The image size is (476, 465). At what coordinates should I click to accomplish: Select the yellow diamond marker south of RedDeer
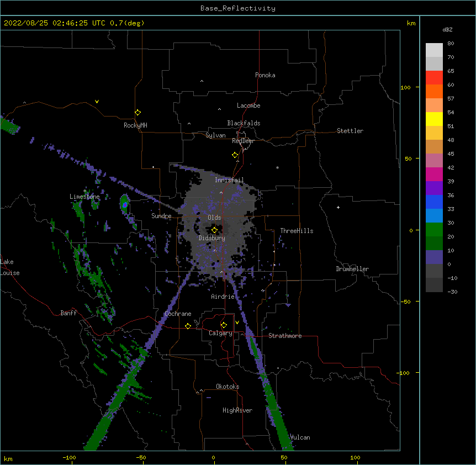[235, 155]
